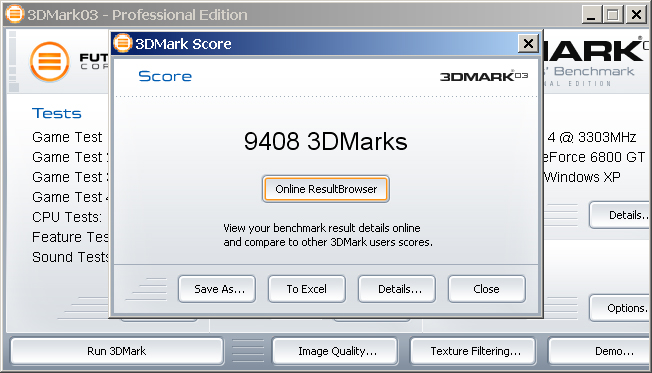Open the Online ResultBrowser
This screenshot has height=373, width=652.
tap(326, 189)
